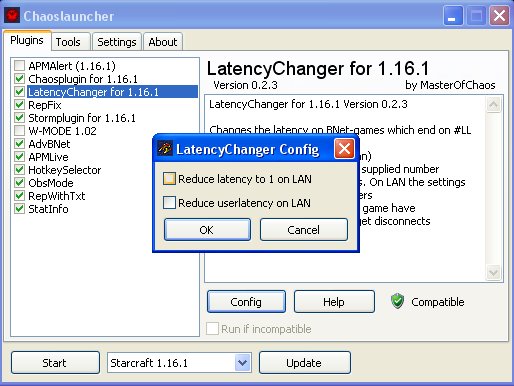Select the HotkeySelector plugin name
This screenshot has height=386, width=514.
(64, 170)
